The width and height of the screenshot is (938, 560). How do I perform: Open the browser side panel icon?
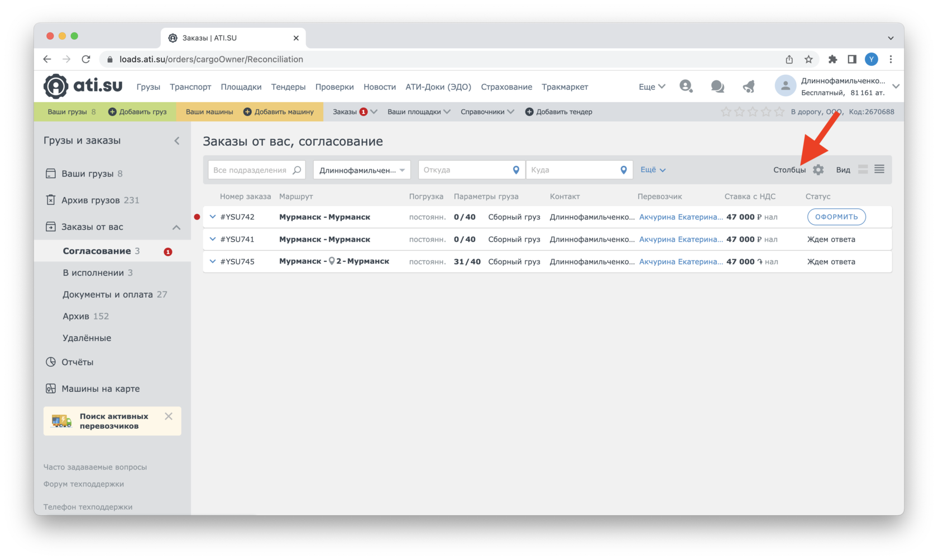coord(852,59)
